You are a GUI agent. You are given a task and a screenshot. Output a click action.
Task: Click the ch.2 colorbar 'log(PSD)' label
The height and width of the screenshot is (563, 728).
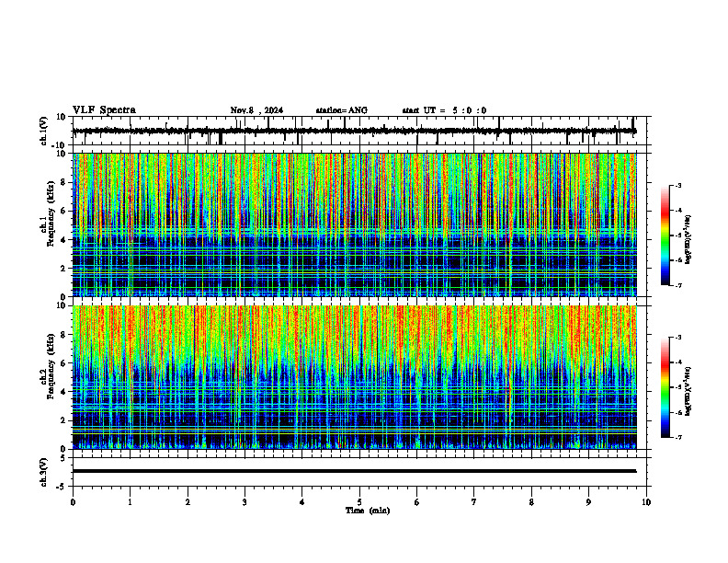[688, 391]
